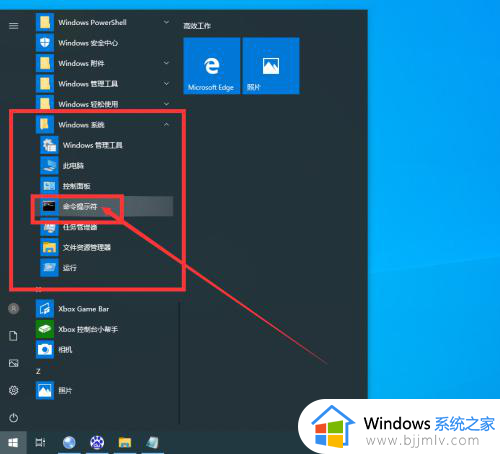Click the 文件资源管理器 label
500x454 pixels.
(x=87, y=247)
